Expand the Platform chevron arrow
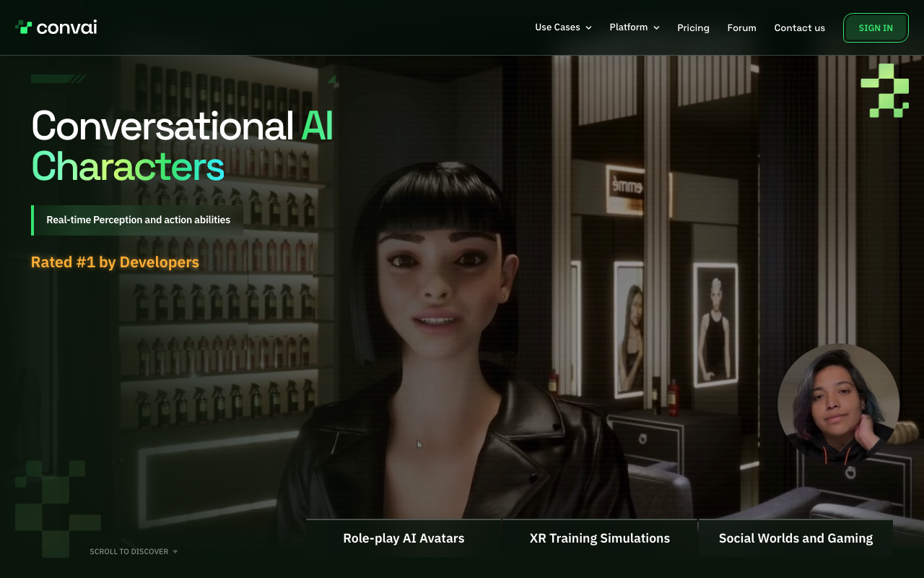The image size is (924, 578). click(656, 27)
